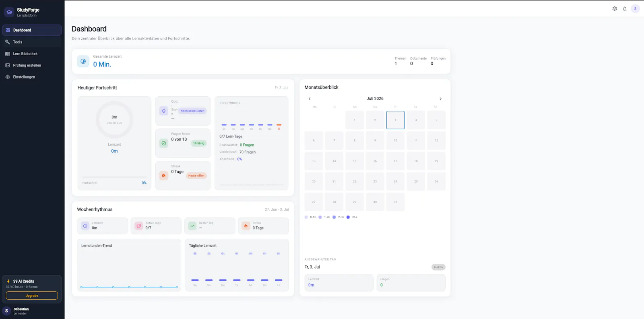Click the Prüfungen count

click(x=432, y=64)
